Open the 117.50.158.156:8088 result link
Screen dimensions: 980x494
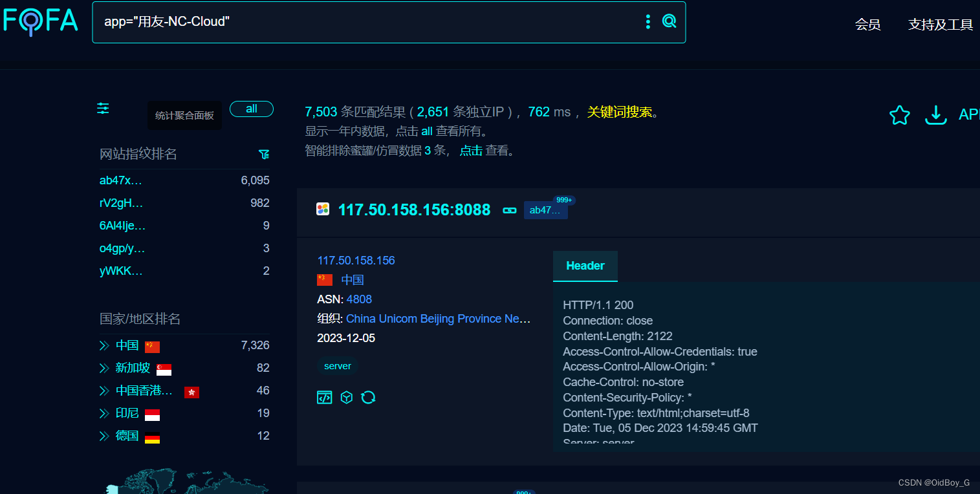pyautogui.click(x=414, y=209)
